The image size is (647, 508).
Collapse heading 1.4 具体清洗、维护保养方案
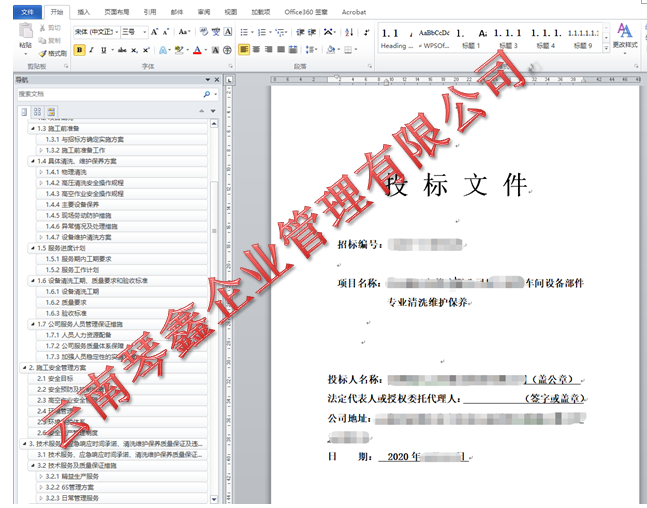pyautogui.click(x=33, y=161)
